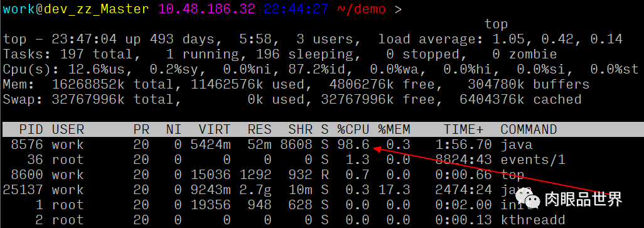
Task: Select the 5424m VIRT value
Action: [x=210, y=144]
